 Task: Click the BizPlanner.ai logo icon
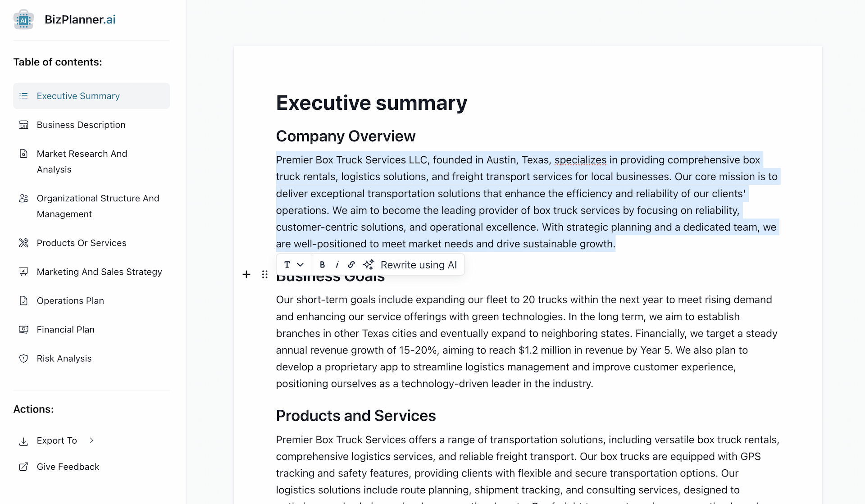tap(23, 20)
